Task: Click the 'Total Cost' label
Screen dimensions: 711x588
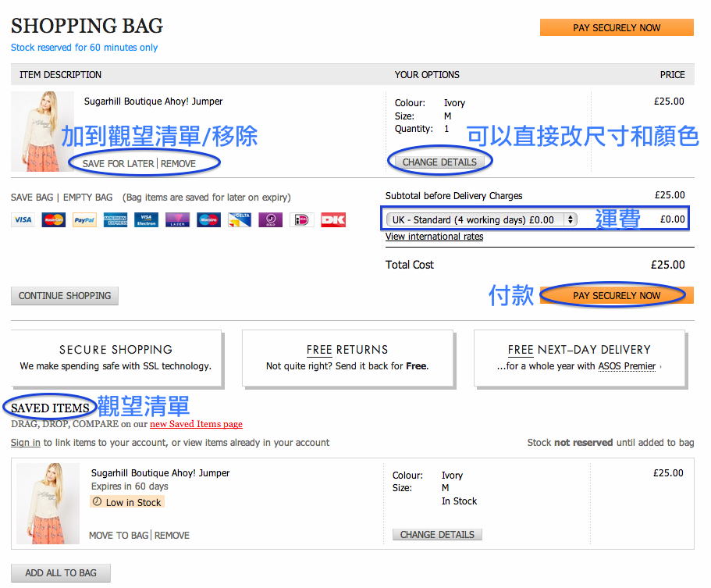Action: [x=410, y=265]
